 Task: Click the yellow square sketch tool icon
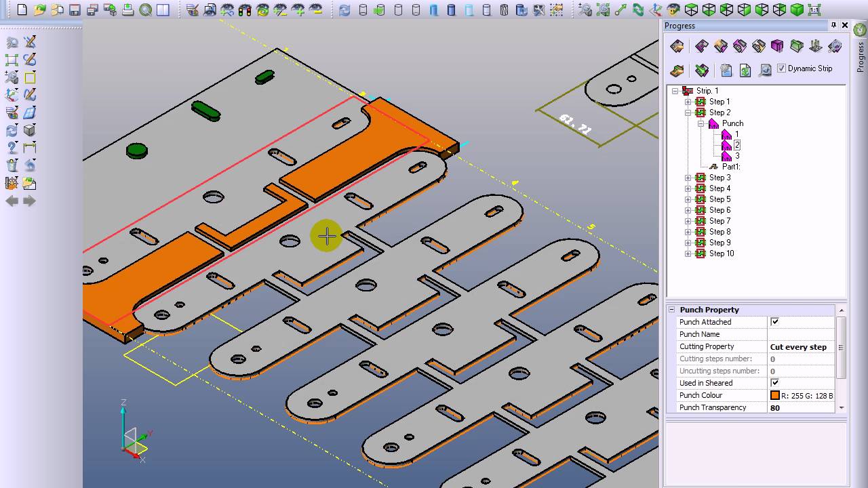pyautogui.click(x=30, y=77)
